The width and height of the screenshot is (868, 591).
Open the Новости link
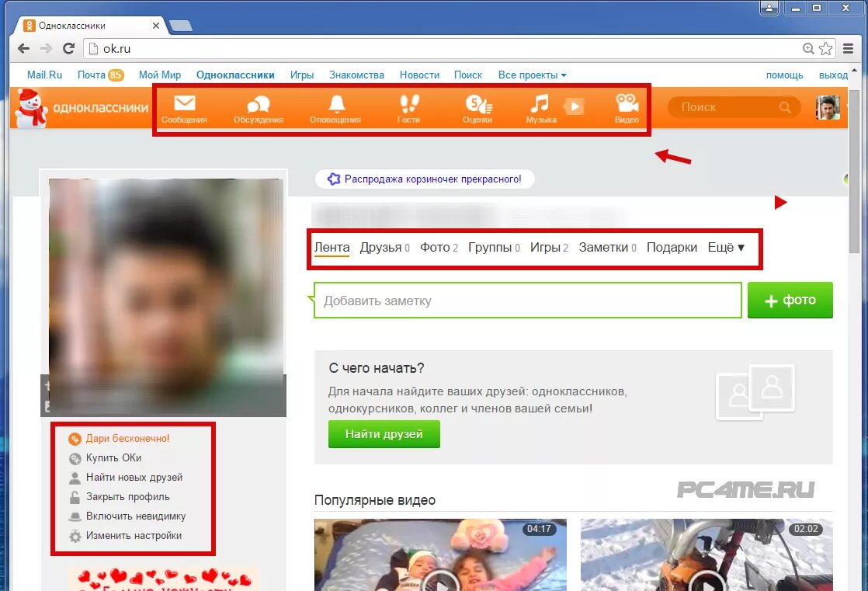coord(419,75)
